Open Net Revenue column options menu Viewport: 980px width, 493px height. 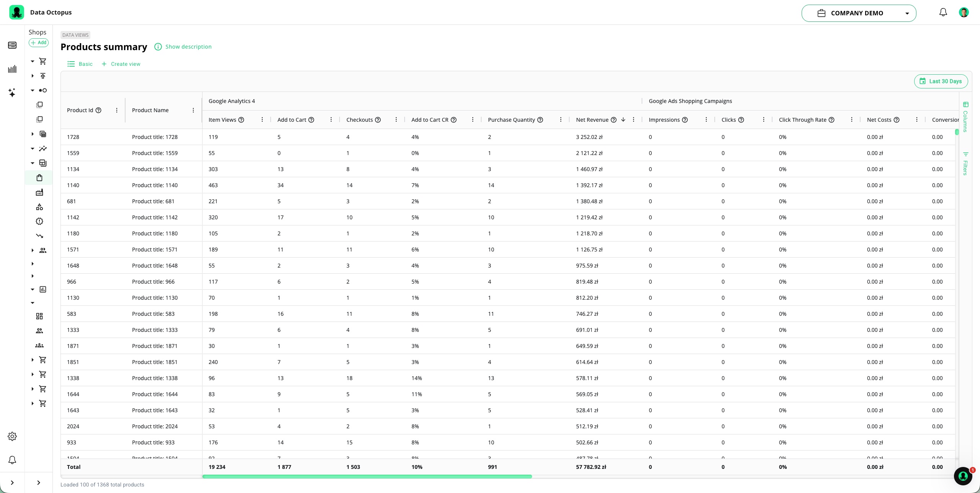(634, 120)
